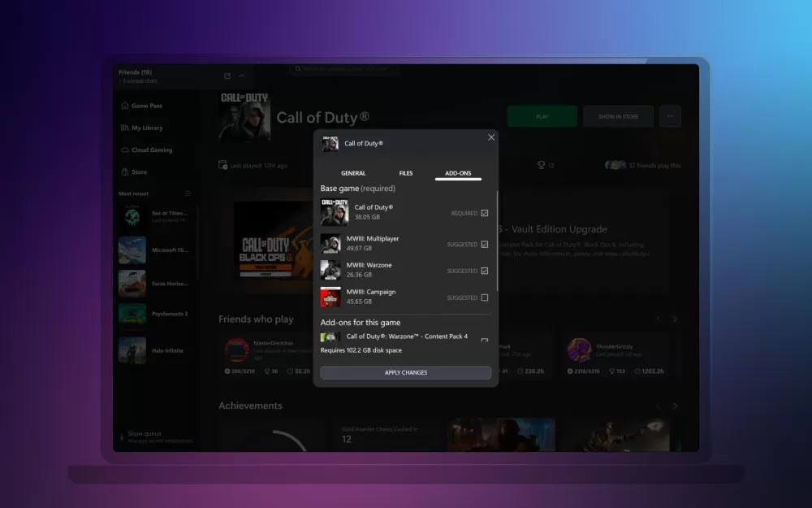Show previous Achievements
The width and height of the screenshot is (812, 508).
[659, 406]
